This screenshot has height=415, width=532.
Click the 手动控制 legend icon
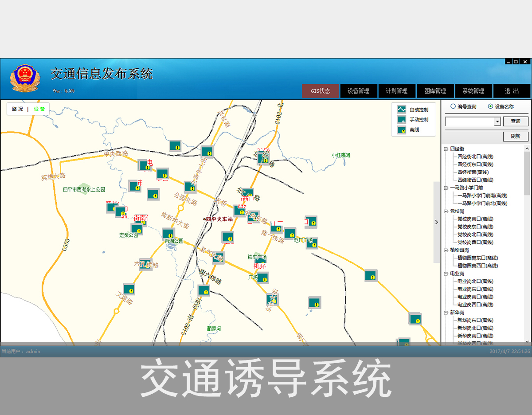[x=401, y=119]
